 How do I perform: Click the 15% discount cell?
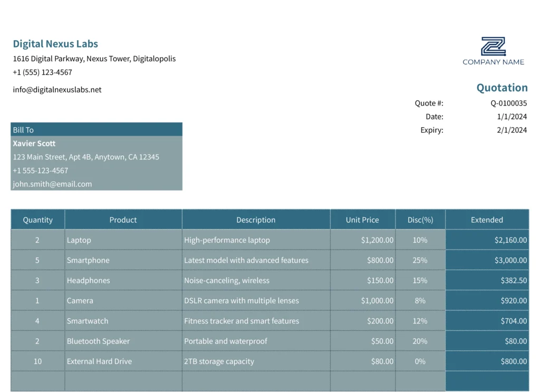click(x=420, y=280)
